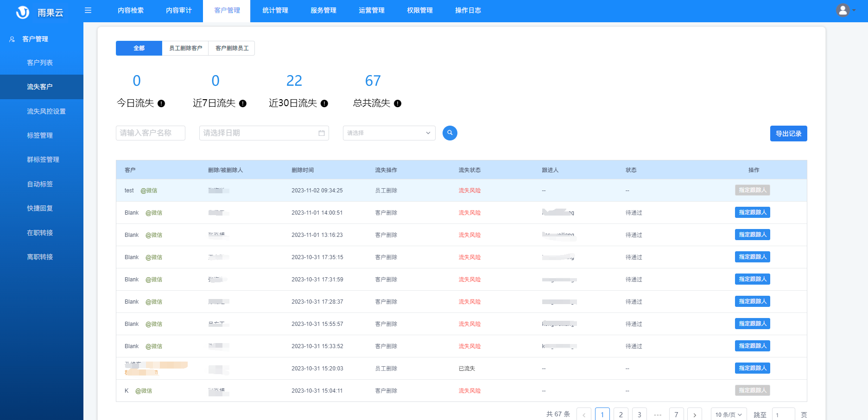Image resolution: width=868 pixels, height=420 pixels.
Task: Open the 统计管理 top menu
Action: 275,10
